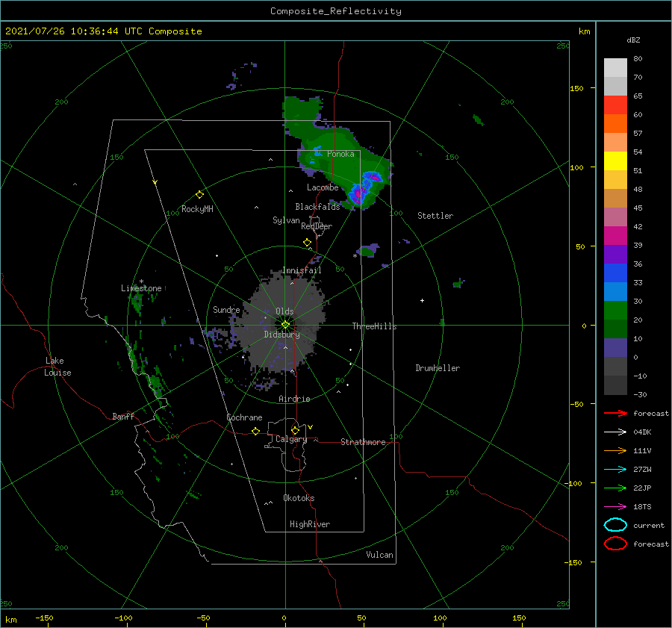Click the Didsbury label
672x628 pixels.
282,335
